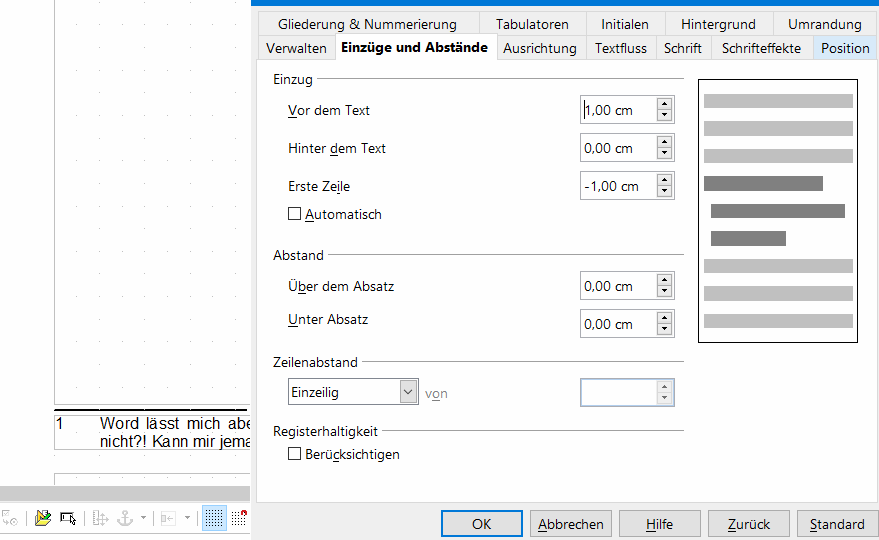The image size is (879, 540).
Task: Click the Hinter dem Text input field
Action: (x=617, y=148)
